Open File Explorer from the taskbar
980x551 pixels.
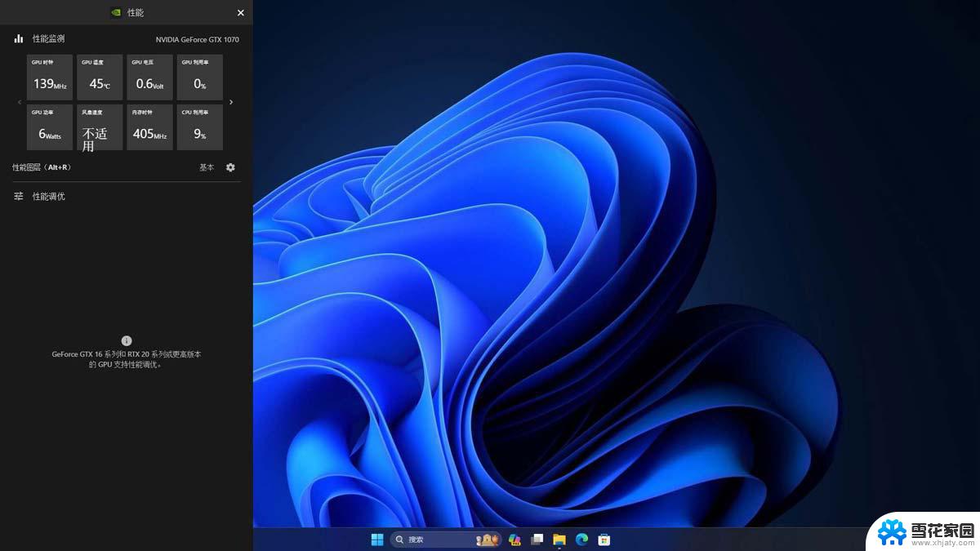559,540
